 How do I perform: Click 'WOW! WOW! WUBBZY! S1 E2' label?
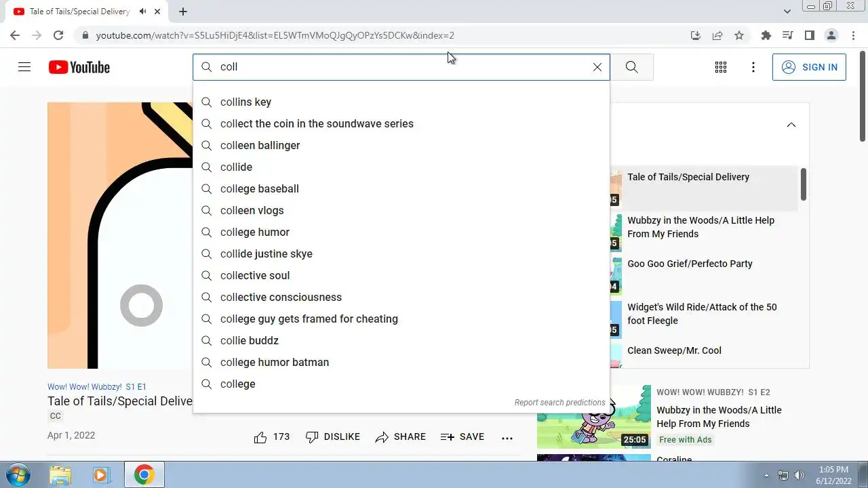[713, 392]
